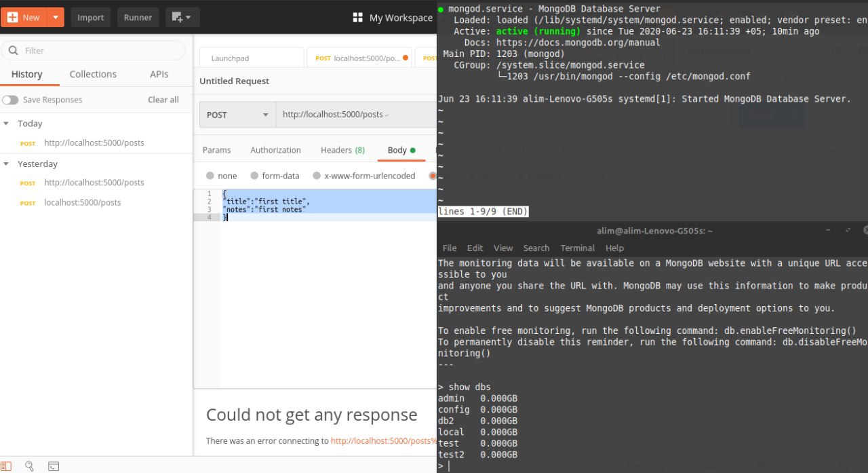The height and width of the screenshot is (473, 868).
Task: Click the Untitled Request name
Action: click(x=234, y=81)
